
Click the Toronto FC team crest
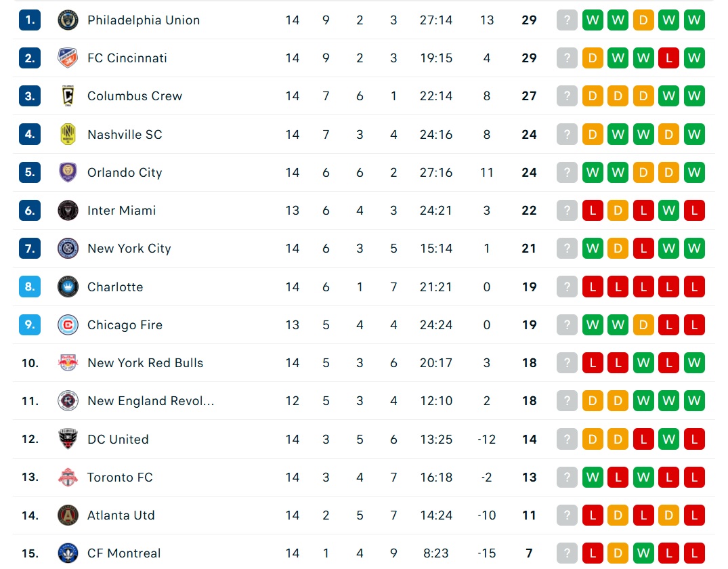click(x=68, y=477)
